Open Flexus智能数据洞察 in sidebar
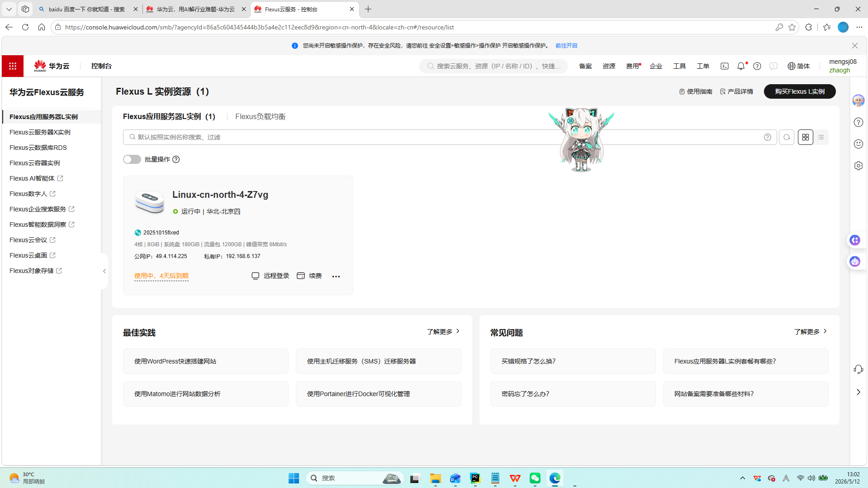This screenshot has width=868, height=488. 42,225
